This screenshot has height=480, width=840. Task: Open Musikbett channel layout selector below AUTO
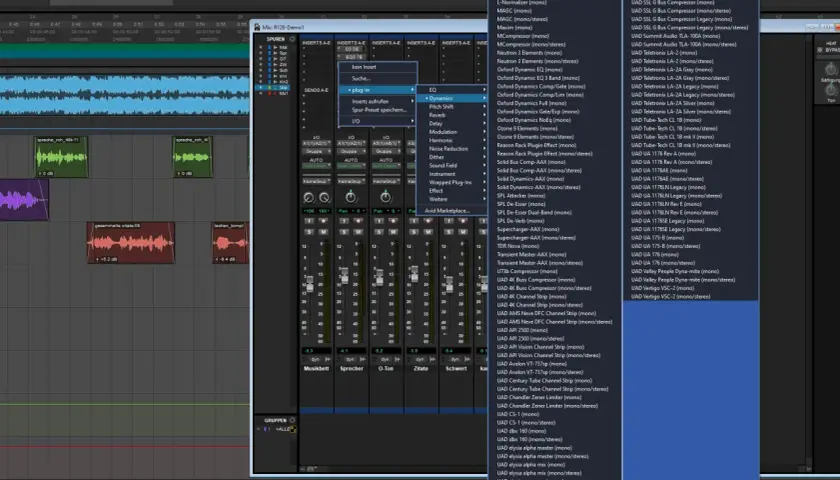click(316, 182)
